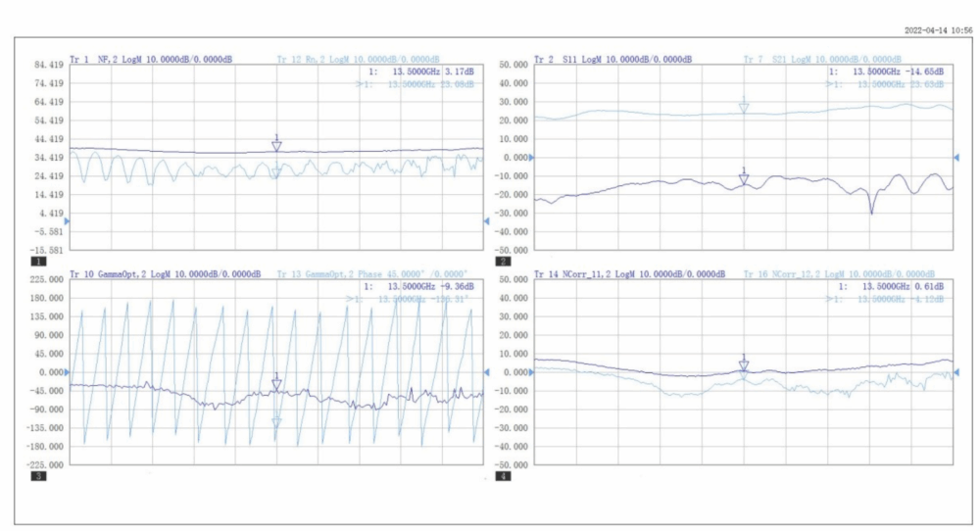Viewport: 980px width, 531px height.
Task: Click the window 3 number badge
Action: tap(37, 477)
